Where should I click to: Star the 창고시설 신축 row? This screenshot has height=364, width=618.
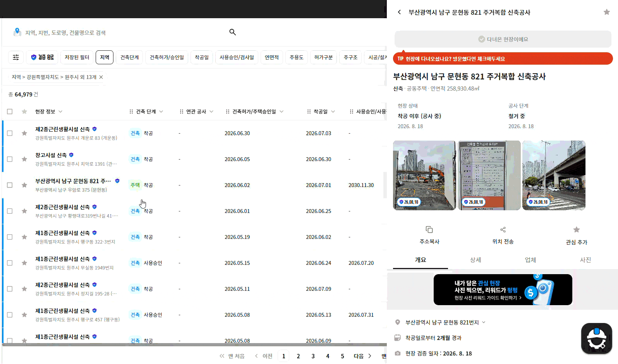point(24,159)
